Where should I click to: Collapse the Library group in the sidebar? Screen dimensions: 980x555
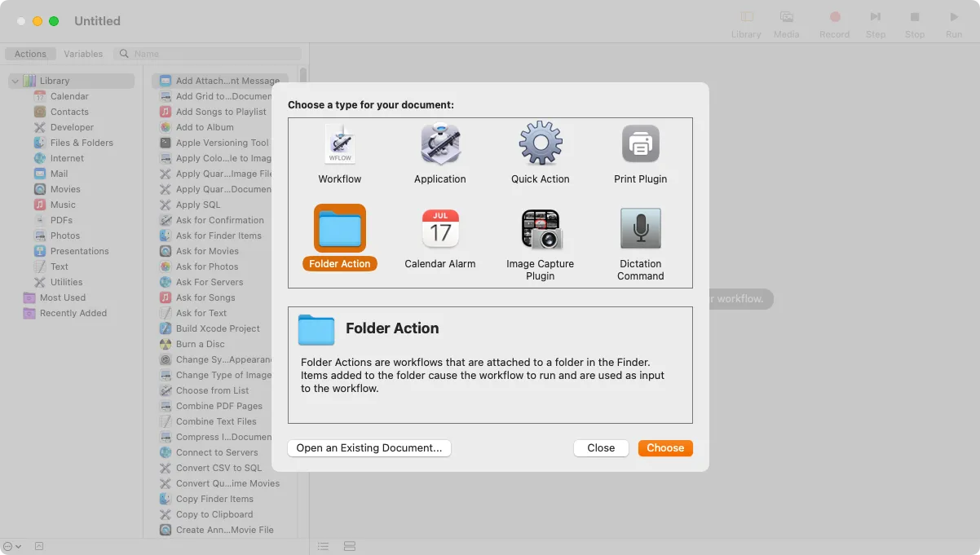14,81
